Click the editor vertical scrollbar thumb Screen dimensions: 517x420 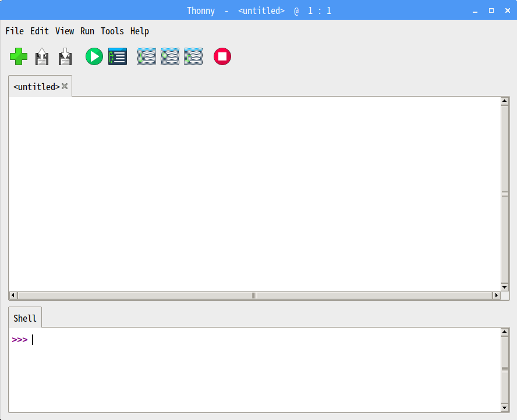[504, 194]
